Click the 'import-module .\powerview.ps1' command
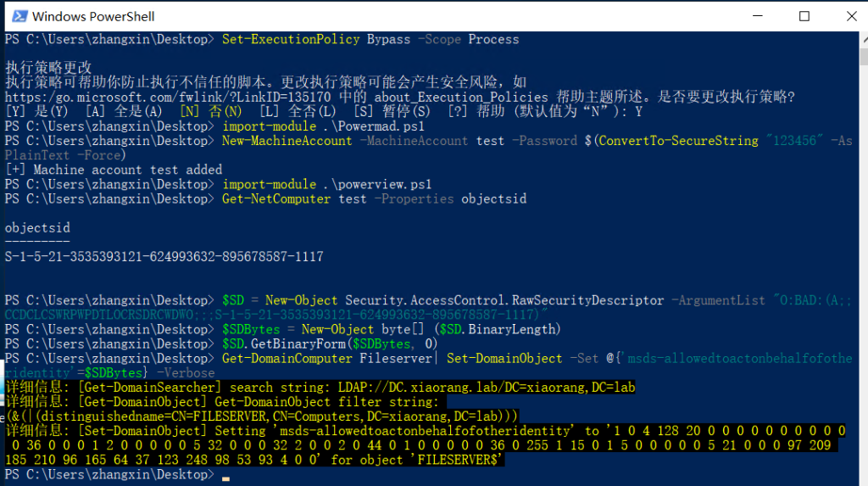 [326, 184]
